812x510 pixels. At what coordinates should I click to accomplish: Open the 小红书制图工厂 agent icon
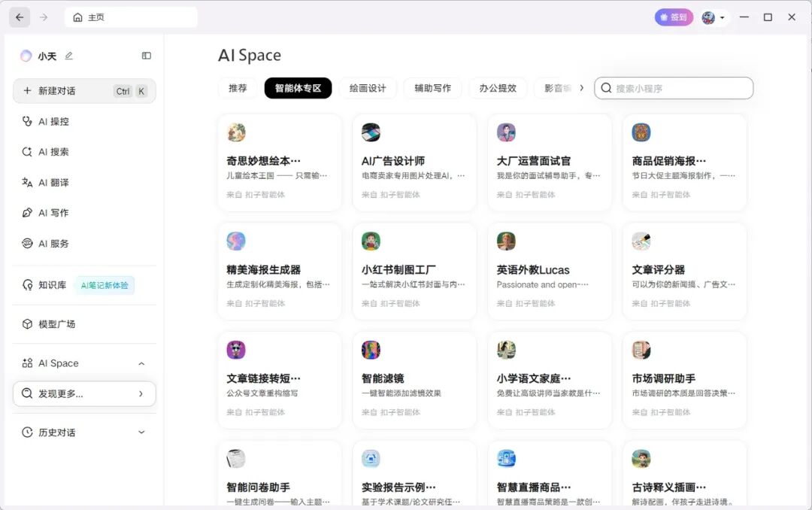(371, 241)
